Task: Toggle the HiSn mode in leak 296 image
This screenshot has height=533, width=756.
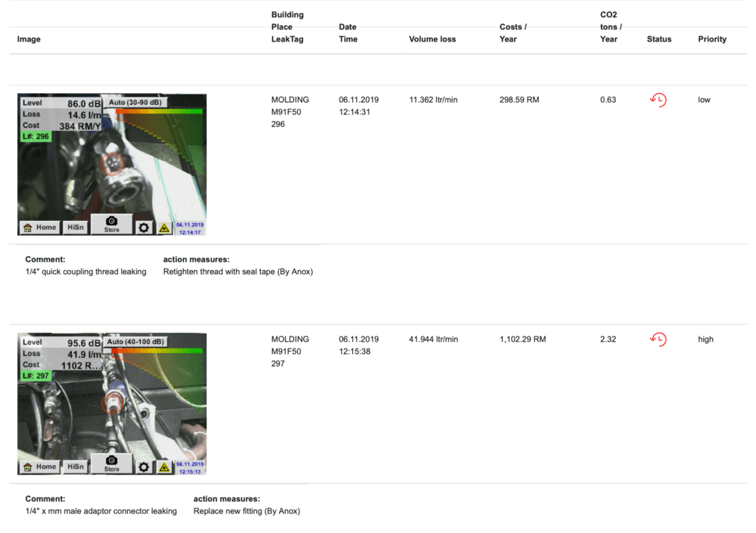Action: [76, 227]
